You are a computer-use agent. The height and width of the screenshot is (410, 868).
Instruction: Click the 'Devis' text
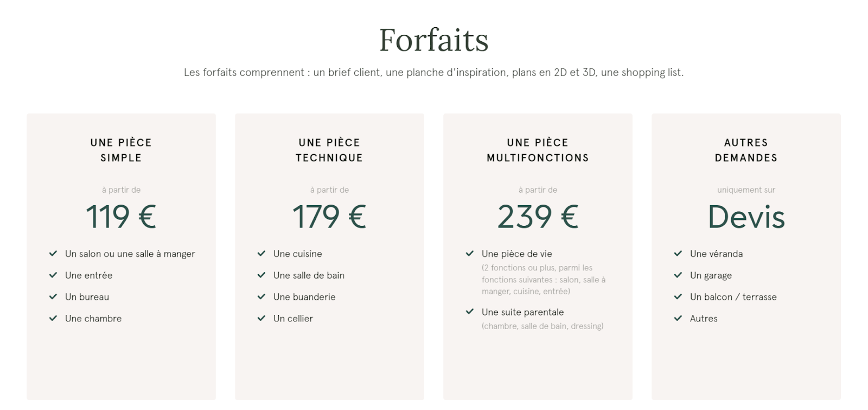[x=746, y=217]
